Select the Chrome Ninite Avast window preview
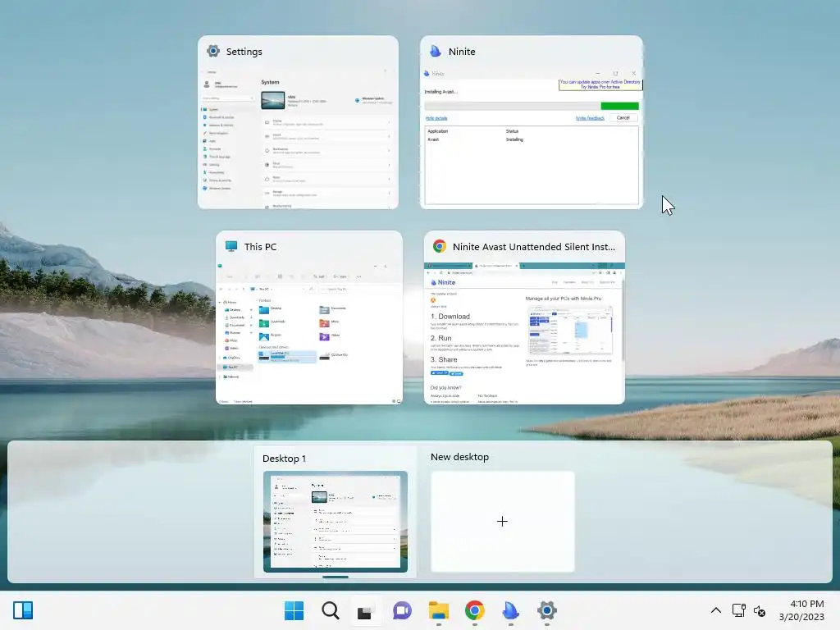The height and width of the screenshot is (630, 840). [x=524, y=317]
